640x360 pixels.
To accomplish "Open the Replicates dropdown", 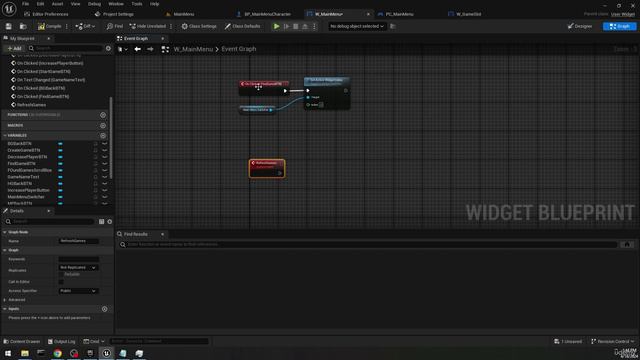I will click(78, 267).
